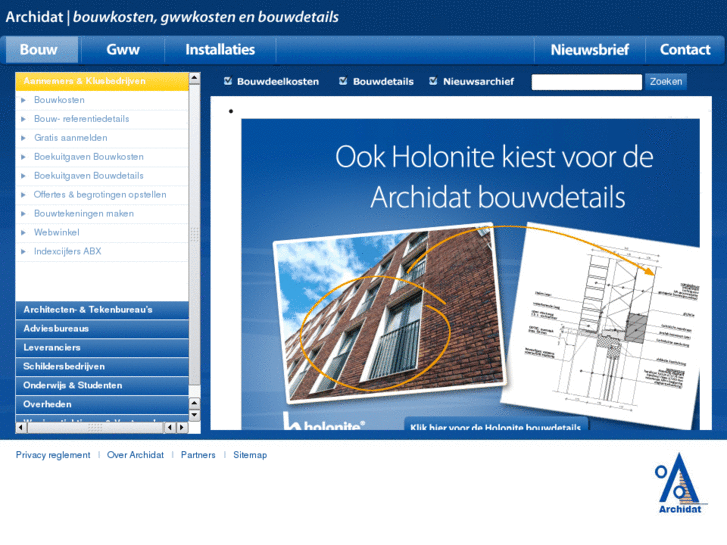727x545 pixels.
Task: Open Boekuitgaven Bouwkosten link
Action: [x=89, y=157]
